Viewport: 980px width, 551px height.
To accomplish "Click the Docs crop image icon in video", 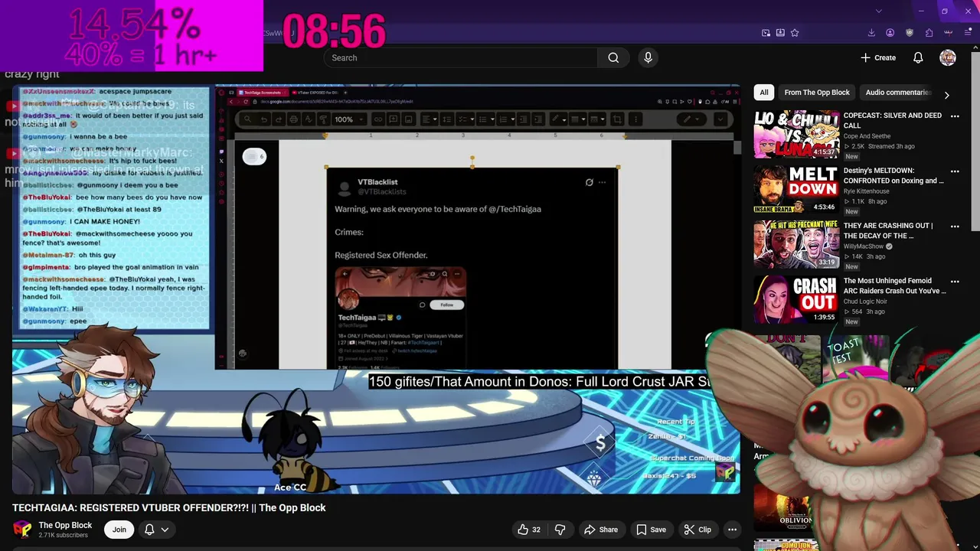I will coord(617,119).
